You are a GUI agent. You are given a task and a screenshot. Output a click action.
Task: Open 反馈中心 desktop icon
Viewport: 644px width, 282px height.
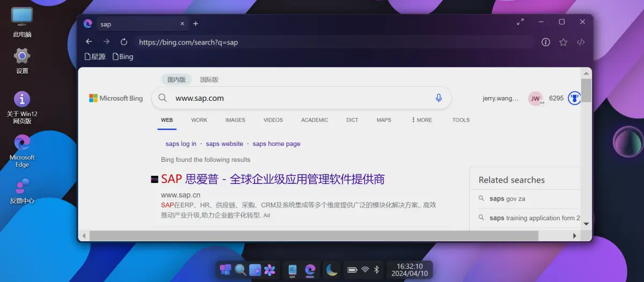click(22, 191)
